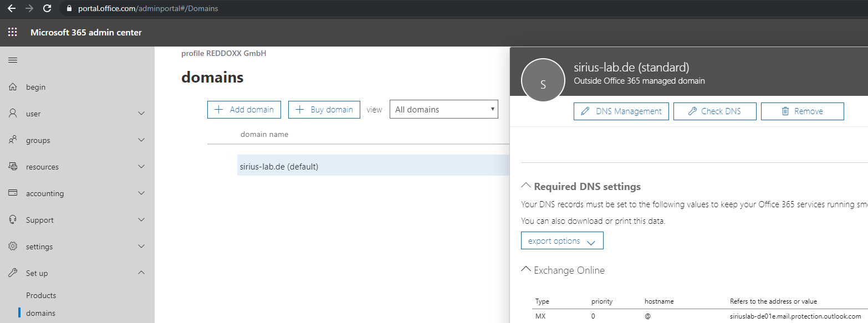Open resources via its sidebar icon
The width and height of the screenshot is (868, 323).
coord(13,166)
